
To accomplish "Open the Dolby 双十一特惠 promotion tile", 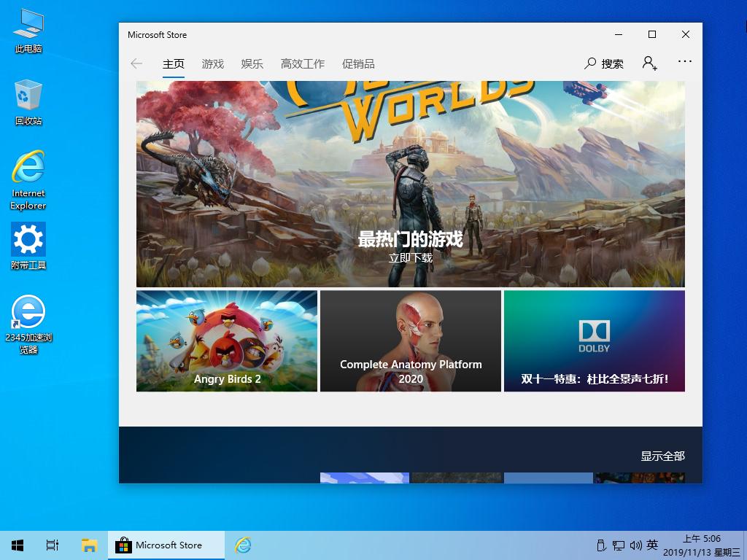I will tap(595, 341).
